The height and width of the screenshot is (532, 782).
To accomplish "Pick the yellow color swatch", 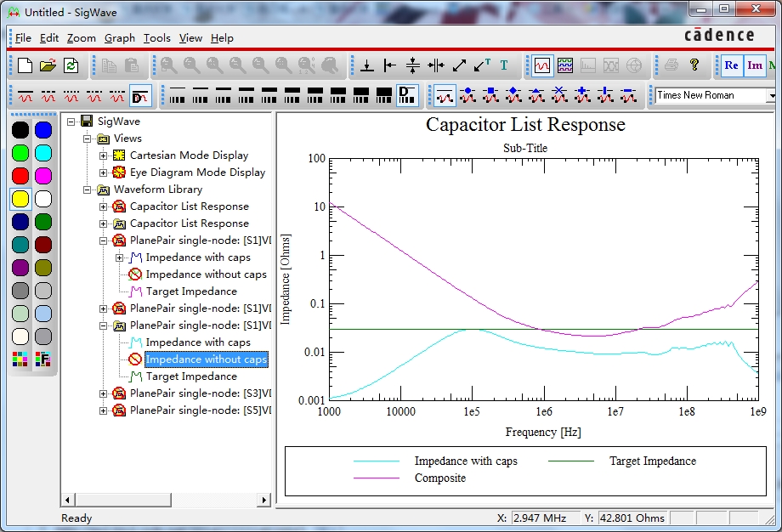I will coord(20,199).
